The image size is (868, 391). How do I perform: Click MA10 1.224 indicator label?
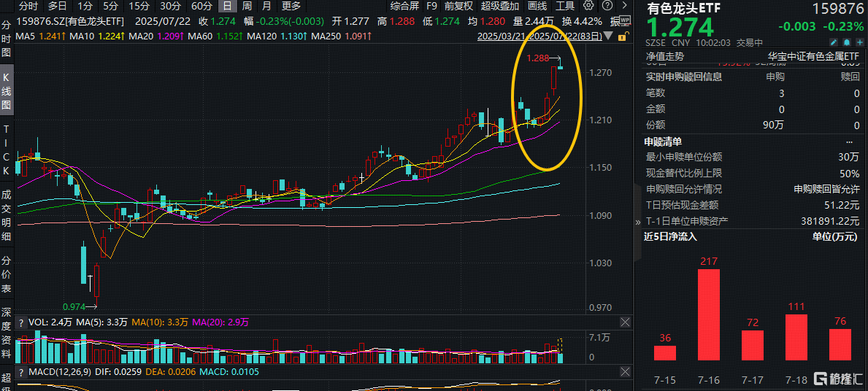(x=96, y=36)
